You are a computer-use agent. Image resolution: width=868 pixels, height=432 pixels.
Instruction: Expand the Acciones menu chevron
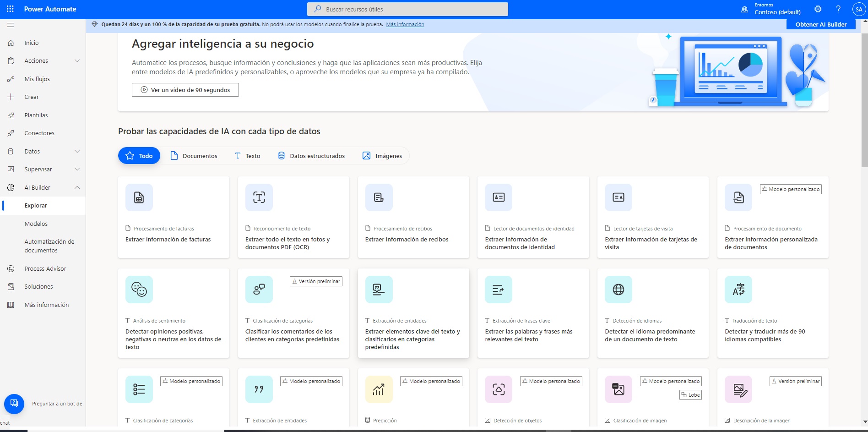[77, 60]
